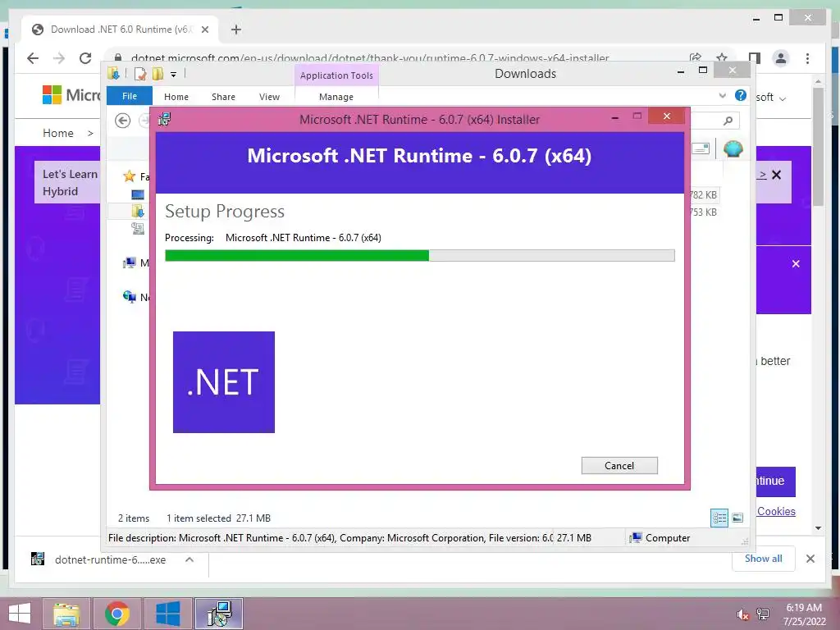This screenshot has height=630, width=840.
Task: Open a new Chrome tab
Action: (235, 30)
